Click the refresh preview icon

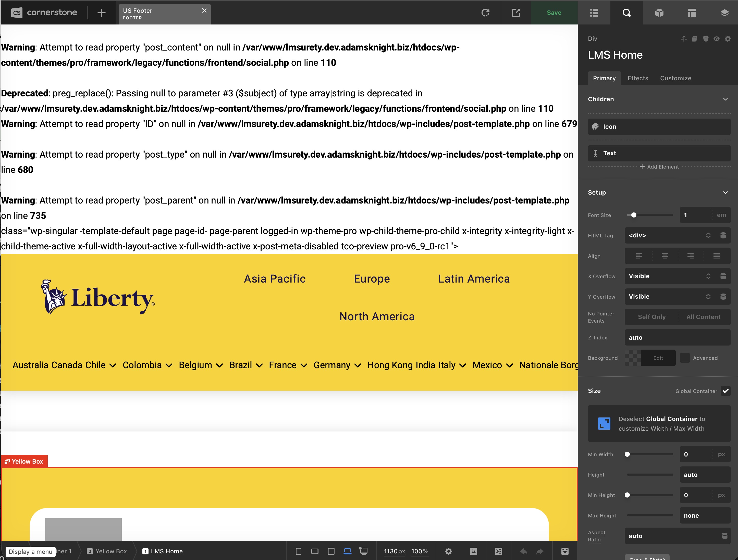pyautogui.click(x=485, y=13)
